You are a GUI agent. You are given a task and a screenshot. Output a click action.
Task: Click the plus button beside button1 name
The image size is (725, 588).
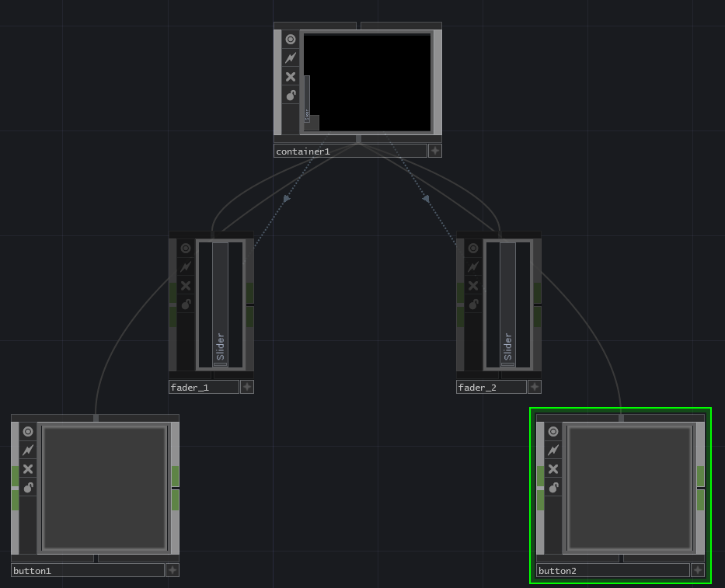tap(173, 570)
